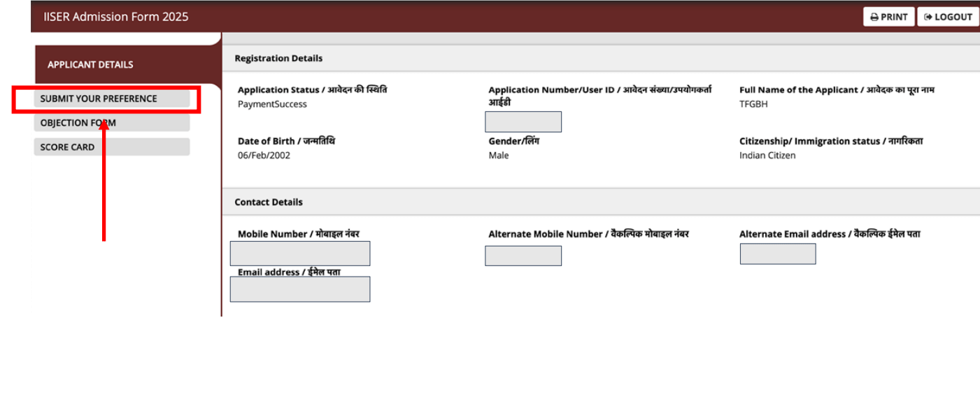Click the Application Status label
This screenshot has width=980, height=402.
click(x=313, y=90)
